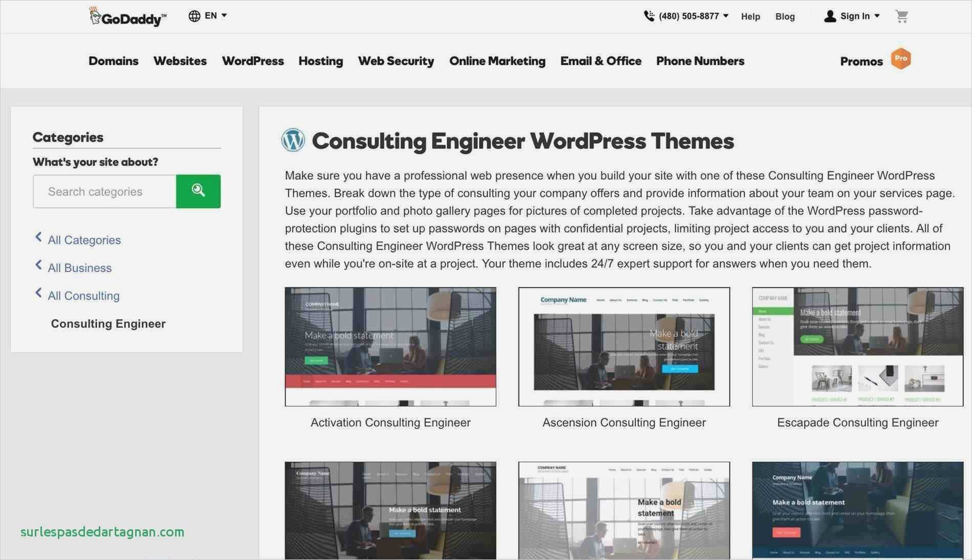
Task: Go back to All Consulting
Action: coord(84,296)
